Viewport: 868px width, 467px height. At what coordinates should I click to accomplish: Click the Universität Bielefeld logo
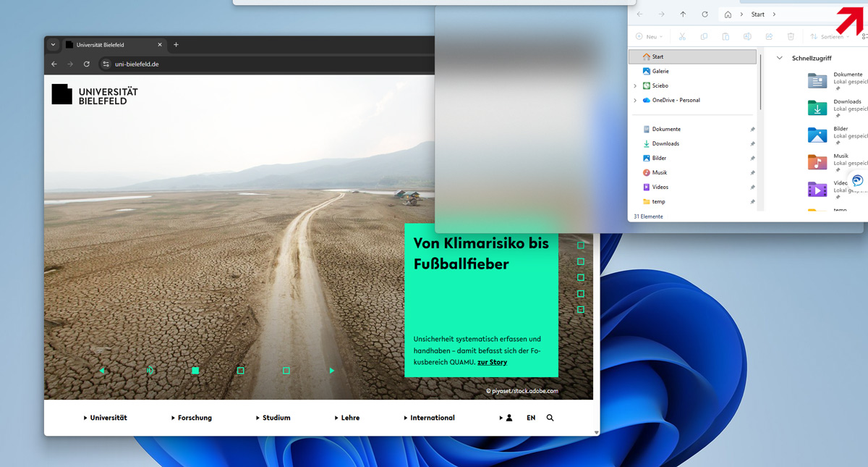(95, 94)
